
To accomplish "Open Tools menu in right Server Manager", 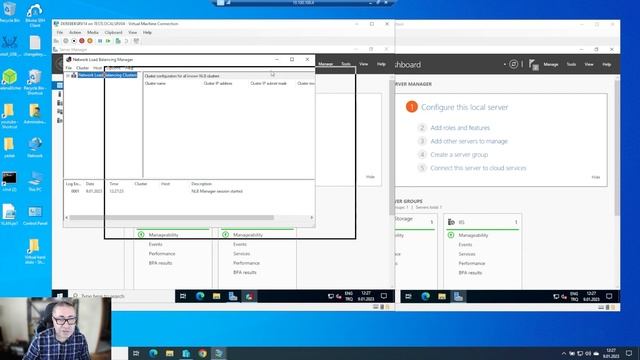I will click(x=571, y=64).
